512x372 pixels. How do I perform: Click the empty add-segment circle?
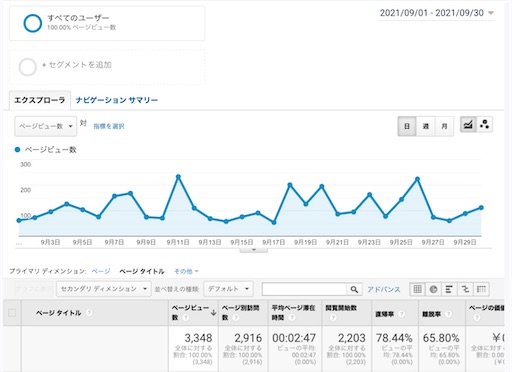coord(28,67)
